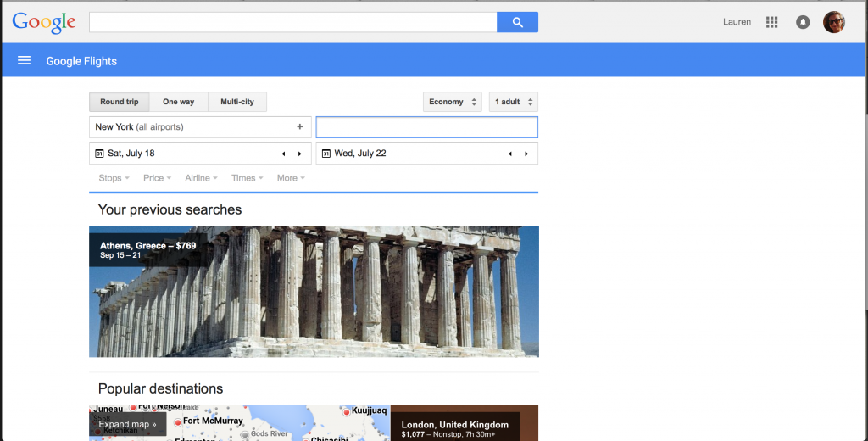Screen dimensions: 868x441
Task: Open the notifications bell
Action: click(803, 22)
